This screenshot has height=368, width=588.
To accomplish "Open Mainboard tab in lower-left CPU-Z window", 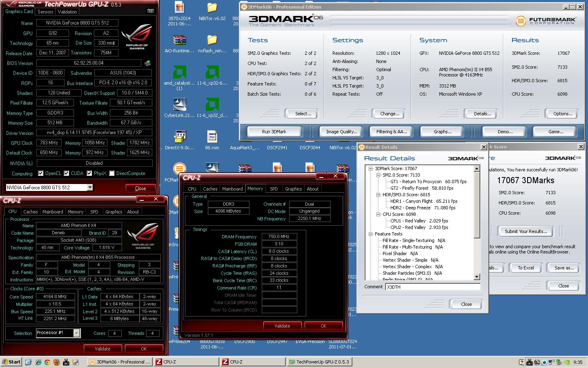I will pyautogui.click(x=53, y=212).
